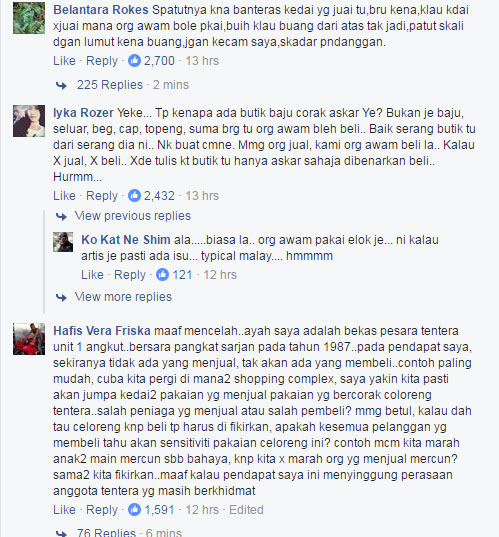The height and width of the screenshot is (537, 499).
Task: Click arrow icon beside View previous replies
Action: [x=61, y=216]
